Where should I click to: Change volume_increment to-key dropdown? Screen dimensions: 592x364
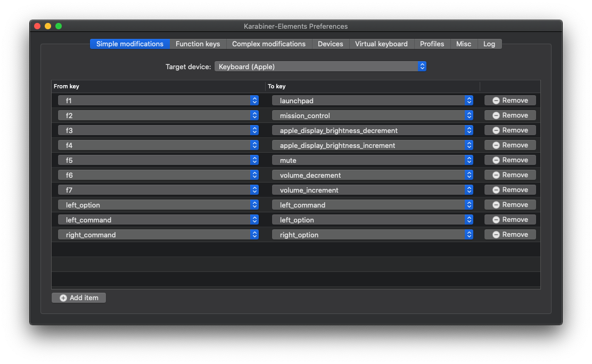click(x=373, y=190)
